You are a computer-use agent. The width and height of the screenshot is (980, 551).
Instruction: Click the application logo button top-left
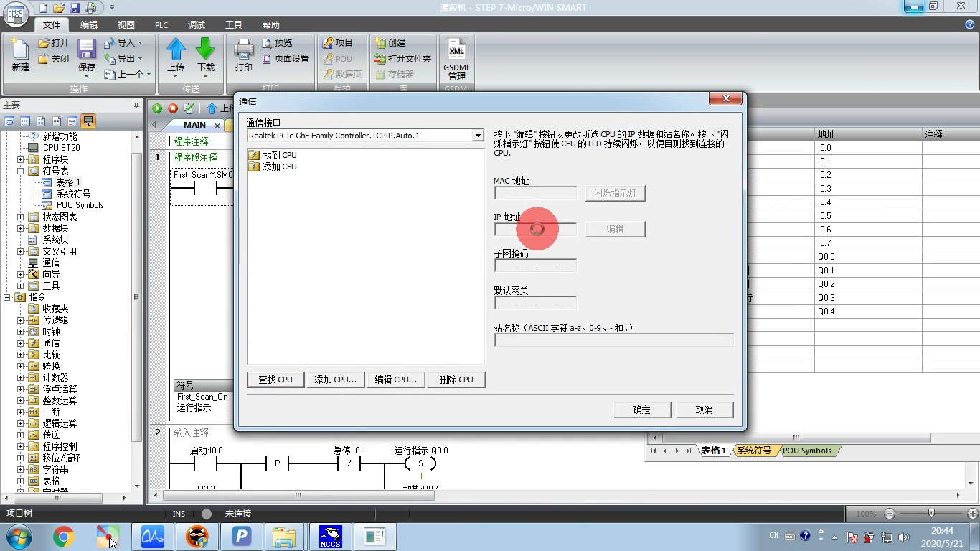[x=16, y=14]
